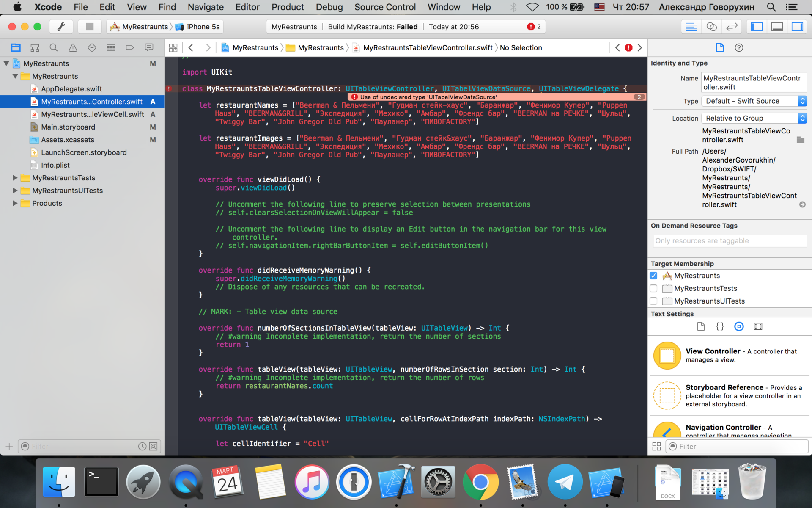Show File Template library

(x=701, y=326)
